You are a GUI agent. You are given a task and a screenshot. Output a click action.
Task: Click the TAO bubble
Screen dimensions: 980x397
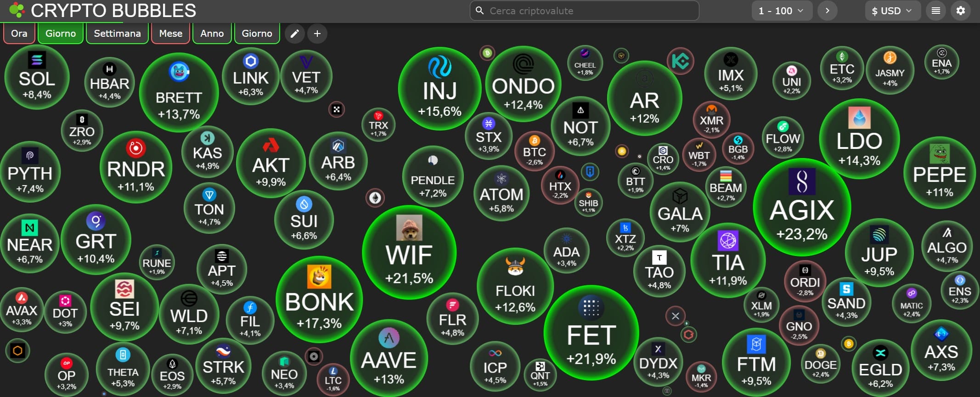coord(659,271)
